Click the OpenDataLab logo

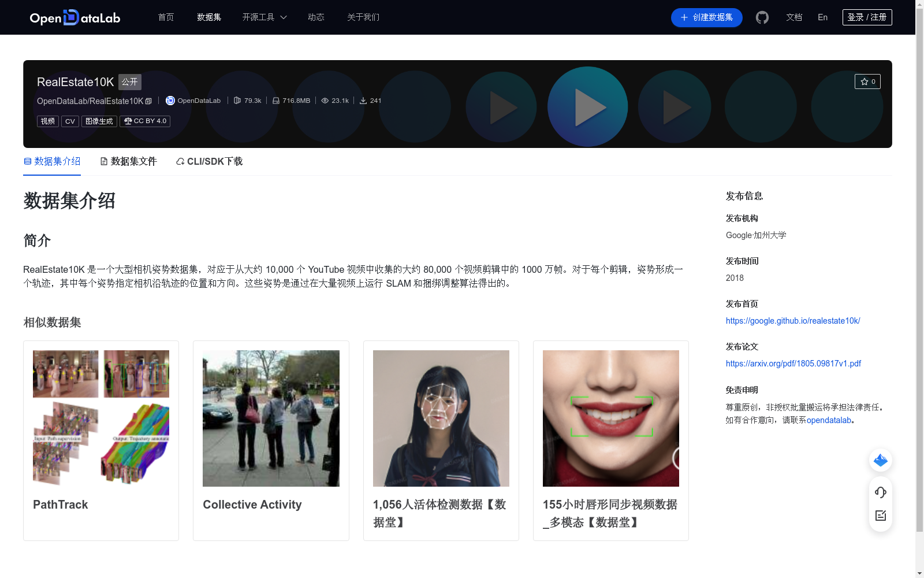pyautogui.click(x=75, y=17)
